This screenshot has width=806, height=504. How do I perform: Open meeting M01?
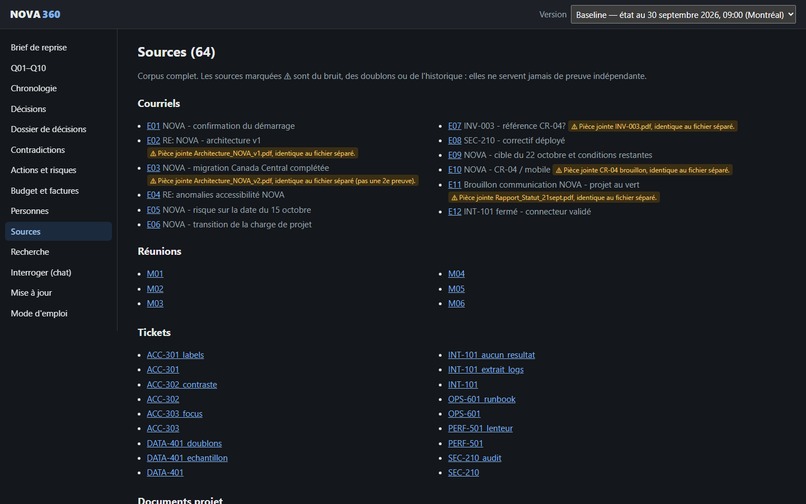point(155,274)
